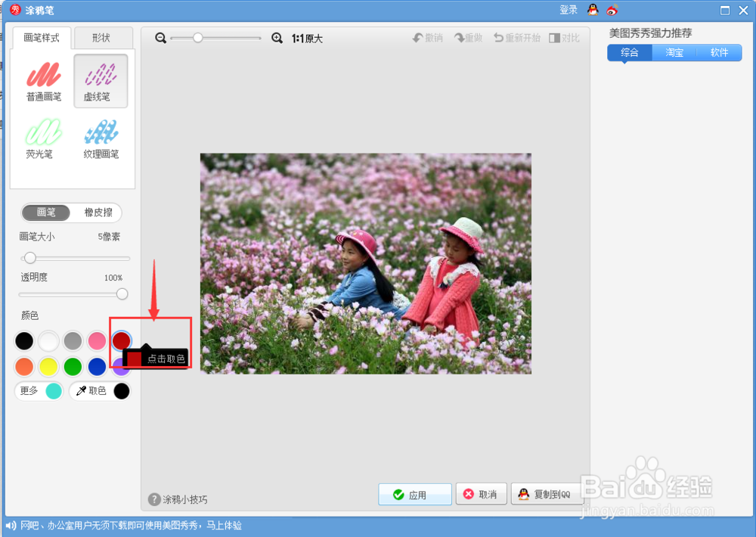Click the flower field photo on canvas
Screen dimensions: 756x537
(x=365, y=263)
